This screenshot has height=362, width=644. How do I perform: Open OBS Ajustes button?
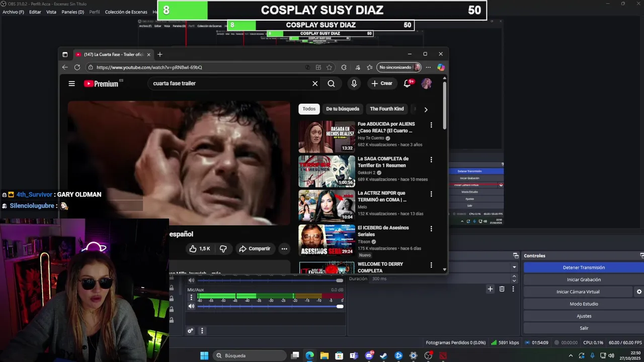pyautogui.click(x=584, y=316)
